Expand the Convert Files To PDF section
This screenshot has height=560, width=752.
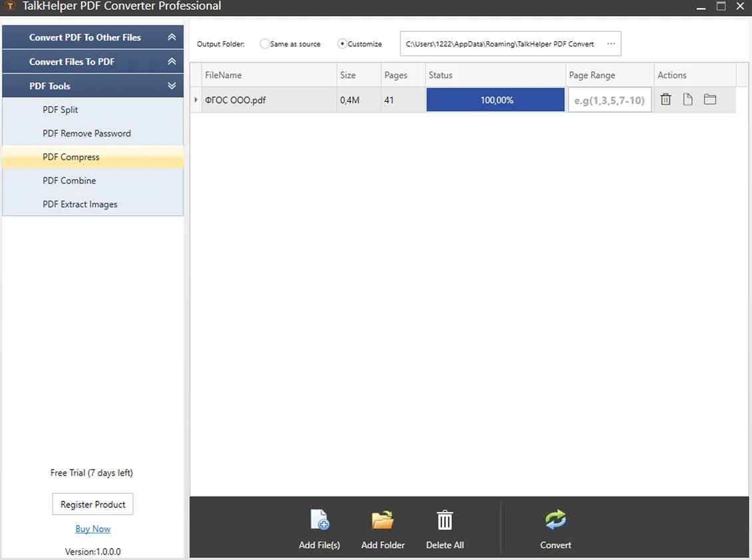(x=172, y=61)
